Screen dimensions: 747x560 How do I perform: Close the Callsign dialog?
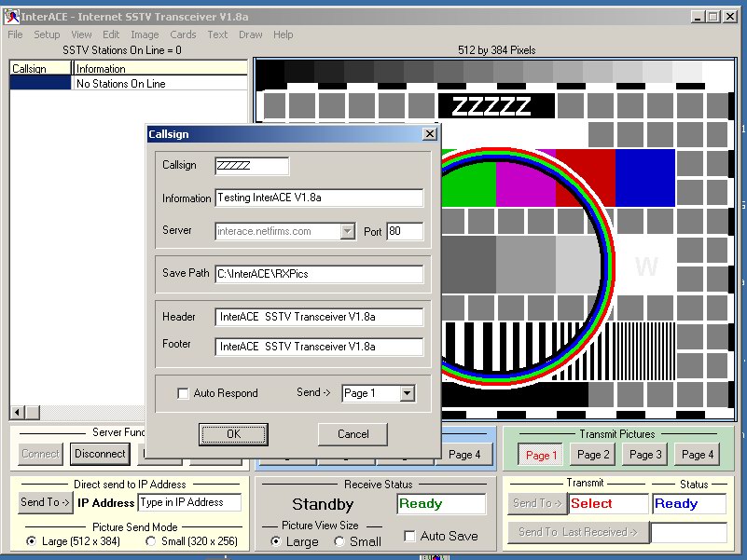pos(430,134)
